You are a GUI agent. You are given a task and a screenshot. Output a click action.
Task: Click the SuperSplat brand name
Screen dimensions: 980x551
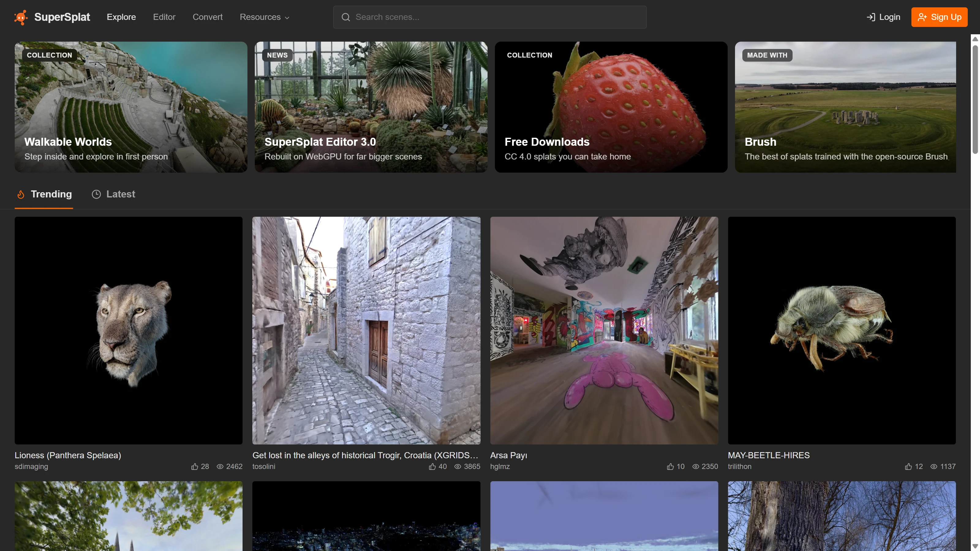(x=62, y=17)
